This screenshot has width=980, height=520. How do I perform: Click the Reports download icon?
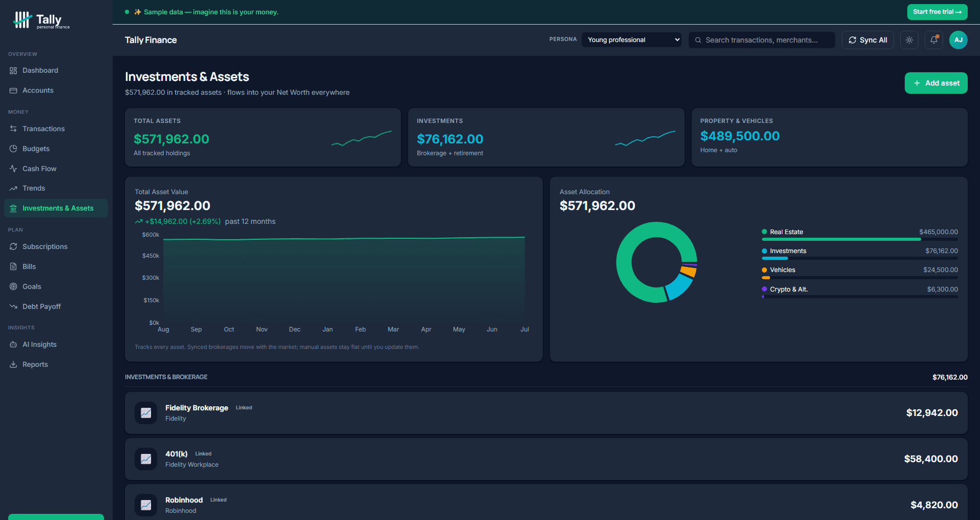tap(13, 364)
